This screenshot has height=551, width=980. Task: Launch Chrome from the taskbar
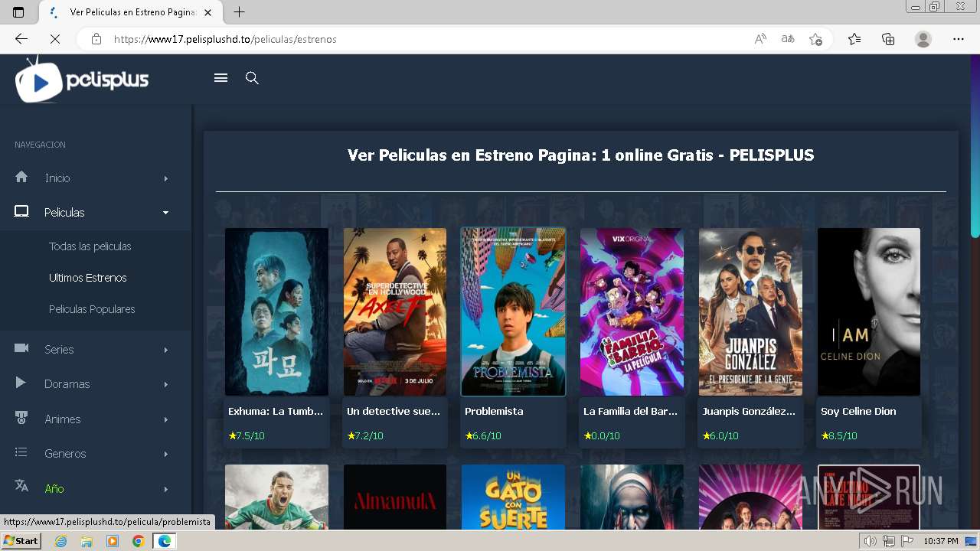click(x=139, y=541)
